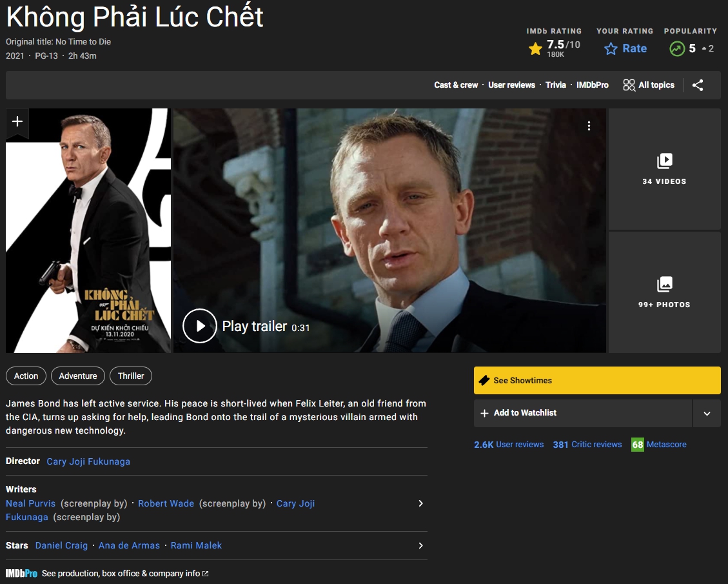This screenshot has width=728, height=584.
Task: Click the play trailer circle button
Action: coord(200,326)
